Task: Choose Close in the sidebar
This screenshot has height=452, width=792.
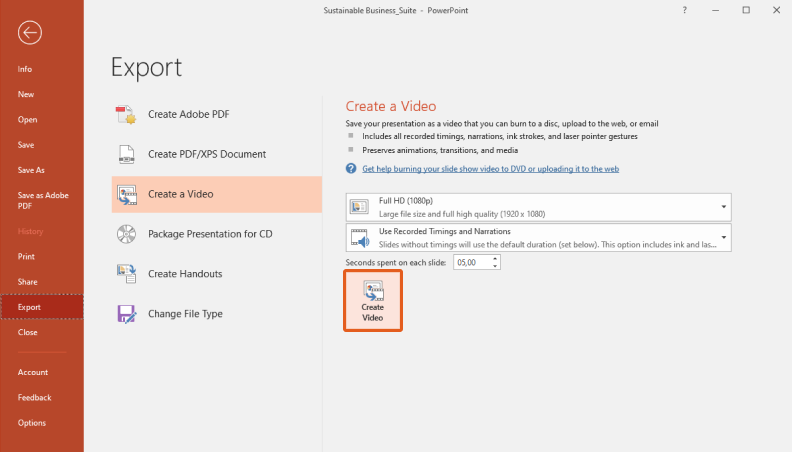Action: pyautogui.click(x=42, y=332)
